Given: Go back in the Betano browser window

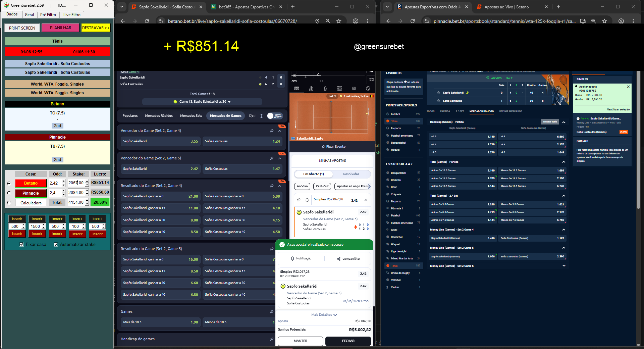Looking at the screenshot, I should click(x=123, y=21).
